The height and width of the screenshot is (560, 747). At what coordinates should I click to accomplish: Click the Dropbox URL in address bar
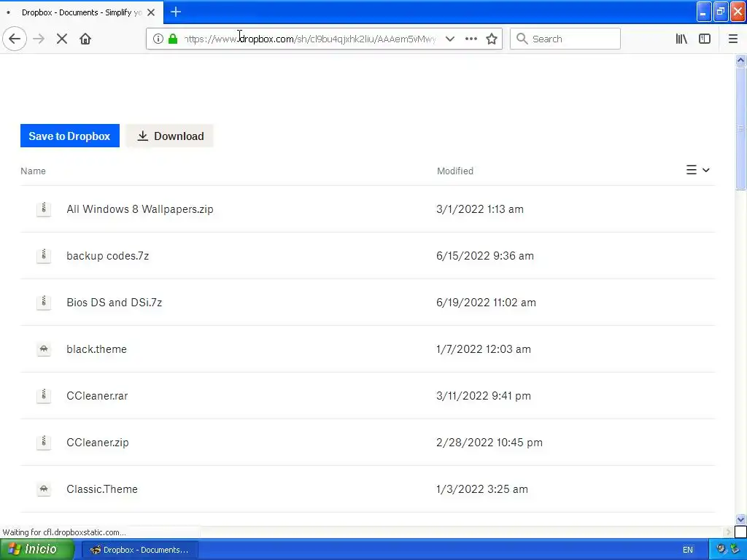coord(310,39)
